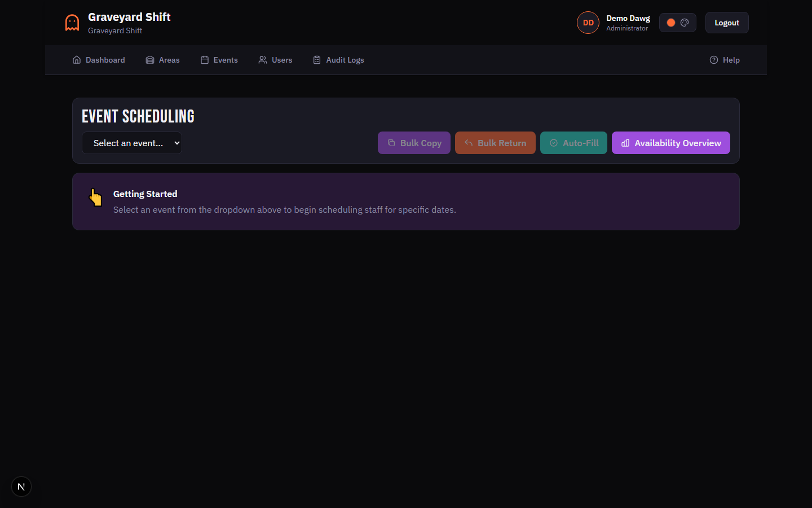812x508 pixels.
Task: Click the orange accent color dot
Action: point(670,22)
